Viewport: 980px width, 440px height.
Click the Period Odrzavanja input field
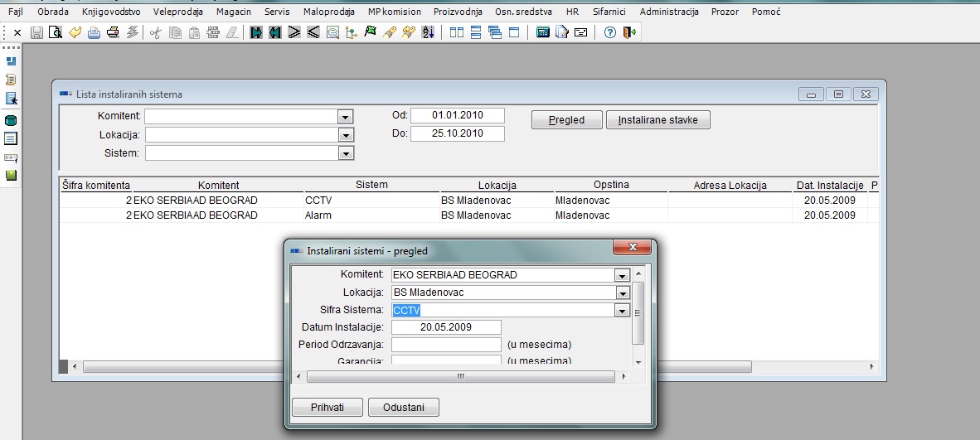coord(446,344)
